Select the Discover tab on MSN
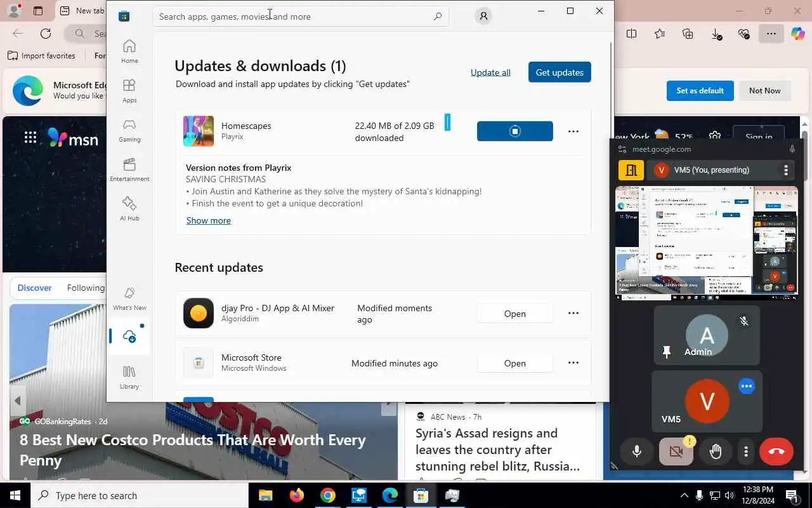Image resolution: width=812 pixels, height=508 pixels. [x=34, y=288]
